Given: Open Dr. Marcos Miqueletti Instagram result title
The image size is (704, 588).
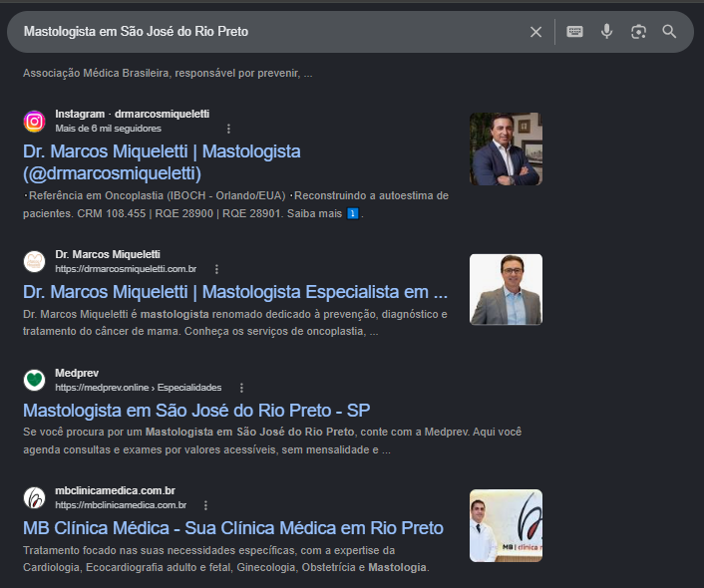Looking at the screenshot, I should click(x=162, y=162).
